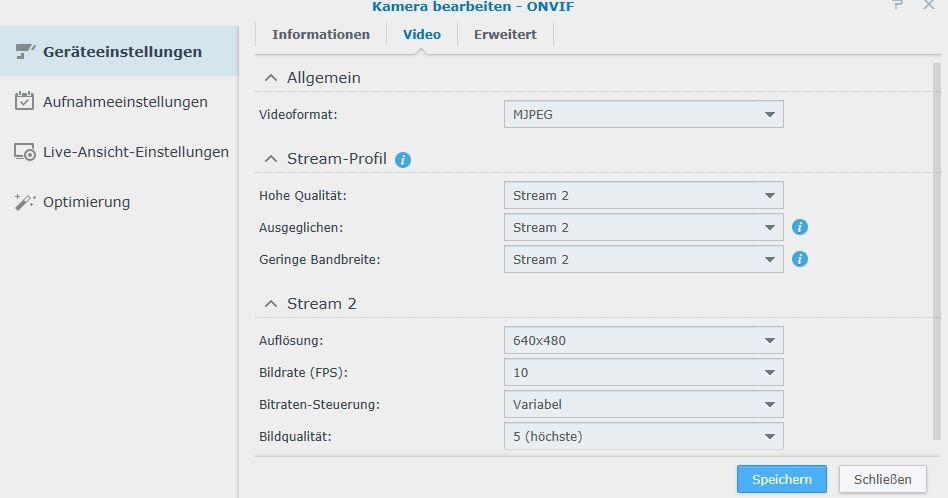Viewport: 948px width, 498px height.
Task: Collapse the Allgemein section
Action: tap(270, 78)
